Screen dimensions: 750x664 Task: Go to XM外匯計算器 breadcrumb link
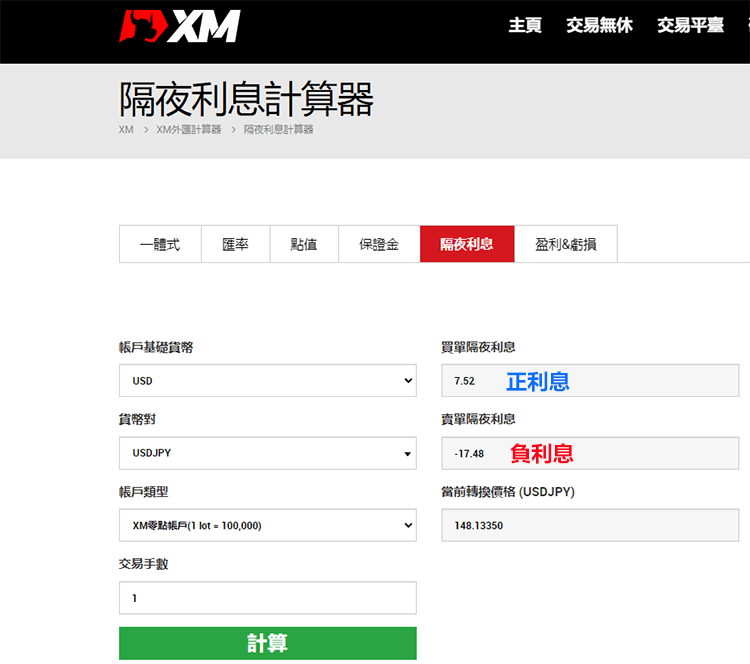(189, 130)
